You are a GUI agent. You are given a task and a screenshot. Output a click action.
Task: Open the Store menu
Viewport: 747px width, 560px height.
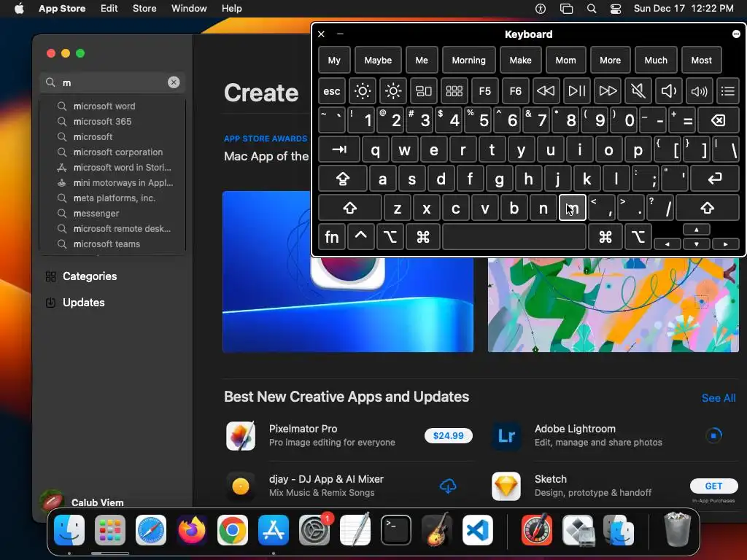tap(144, 8)
